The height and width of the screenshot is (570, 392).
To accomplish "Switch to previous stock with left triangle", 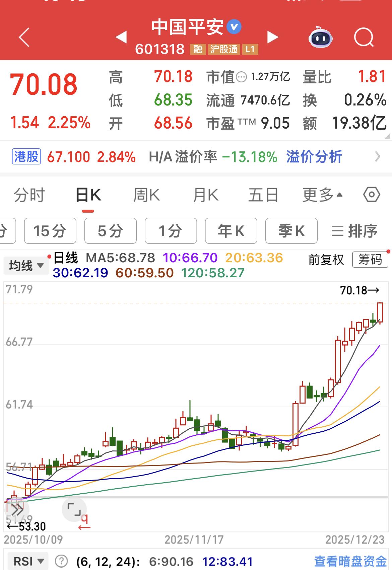I will (121, 37).
